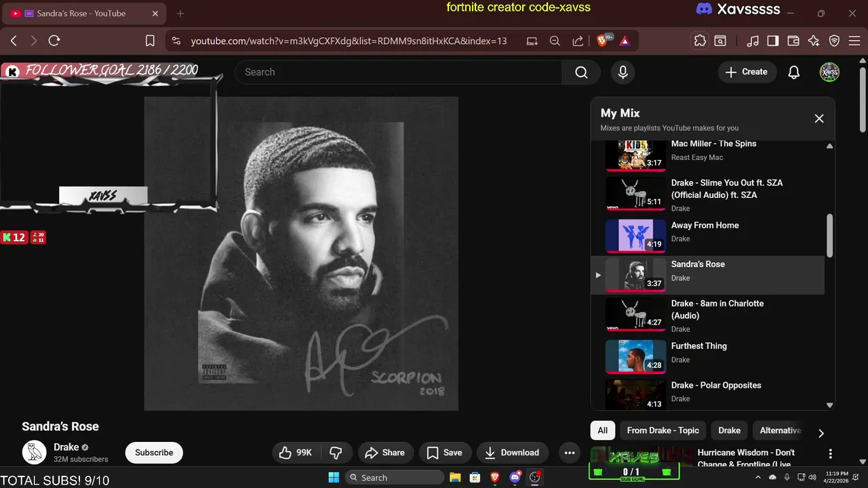Open Leo AI sparkle icon
This screenshot has height=488, width=868.
pyautogui.click(x=814, y=41)
